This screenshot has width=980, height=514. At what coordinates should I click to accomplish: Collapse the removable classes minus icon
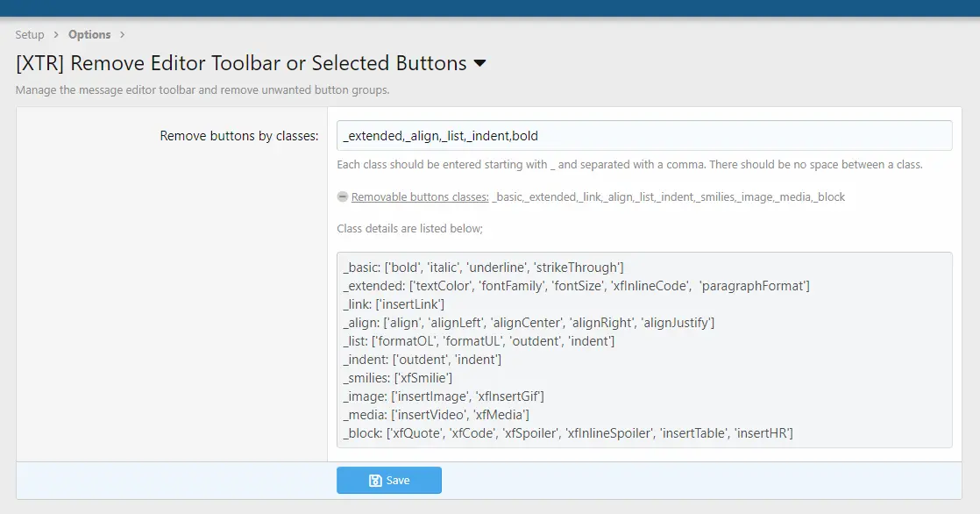pyautogui.click(x=343, y=196)
